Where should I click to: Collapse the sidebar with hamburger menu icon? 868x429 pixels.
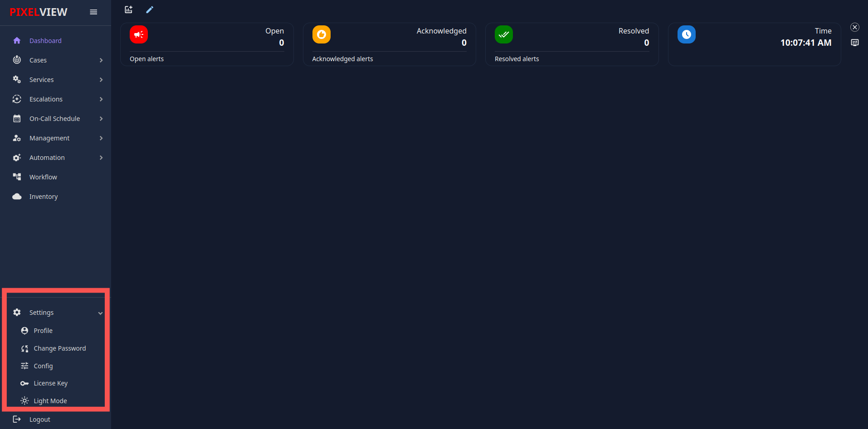[93, 12]
